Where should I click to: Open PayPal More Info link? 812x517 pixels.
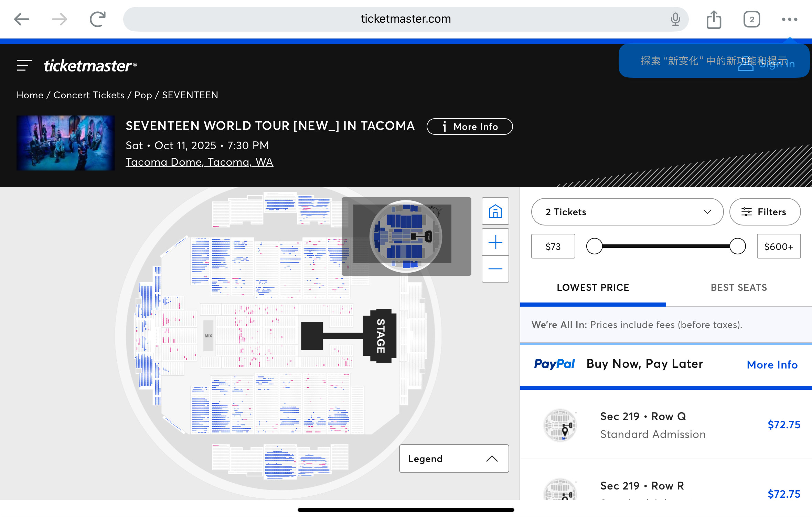coord(772,364)
